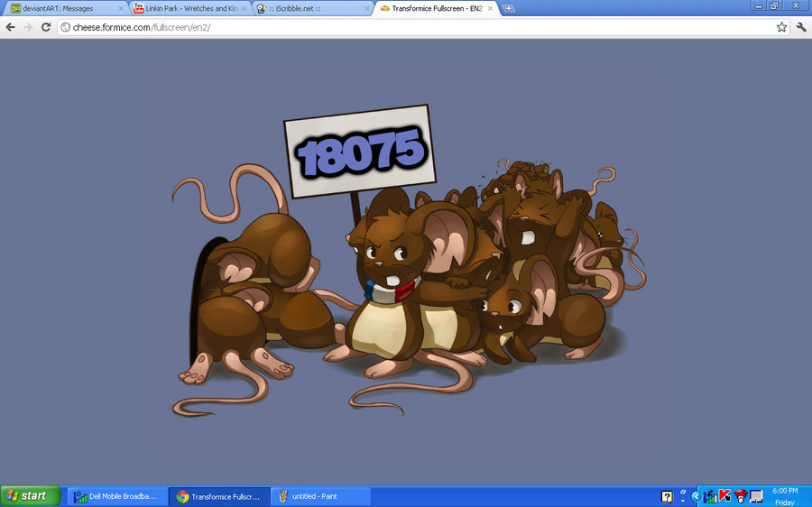Click the mobile broadband signal tray icon
The height and width of the screenshot is (507, 812).
pos(711,497)
